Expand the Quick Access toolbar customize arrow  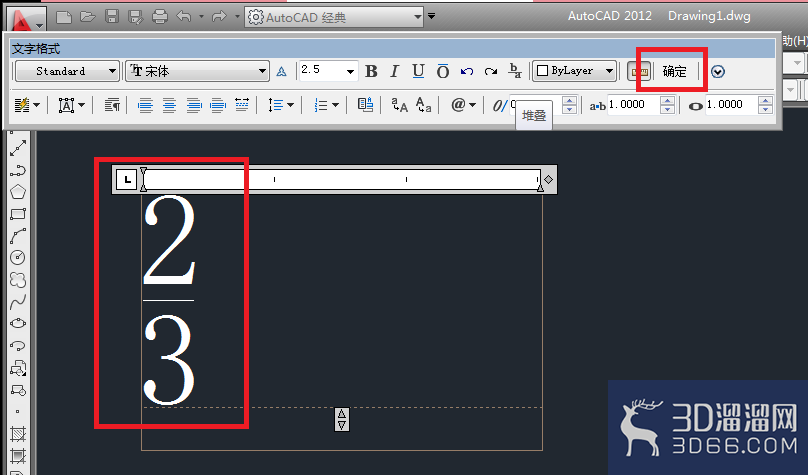coord(432,16)
